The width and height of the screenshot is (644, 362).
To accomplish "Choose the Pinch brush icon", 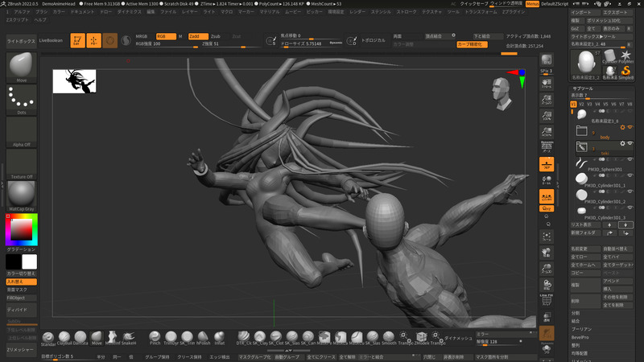I will 155,335.
